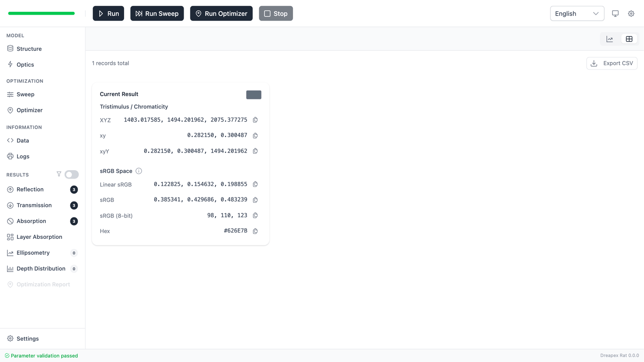Click the monitor display icon
The image size is (644, 362).
[x=615, y=13]
